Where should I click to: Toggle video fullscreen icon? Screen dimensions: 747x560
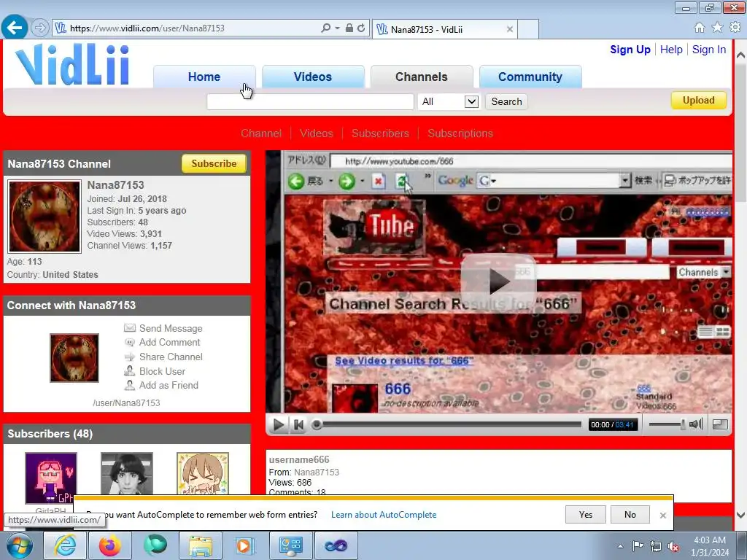[x=720, y=424]
